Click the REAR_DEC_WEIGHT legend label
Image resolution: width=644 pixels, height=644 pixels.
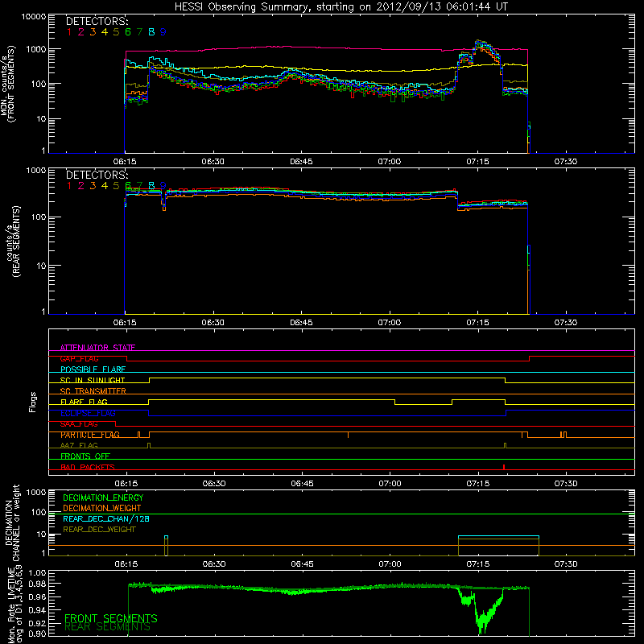pyautogui.click(x=99, y=530)
